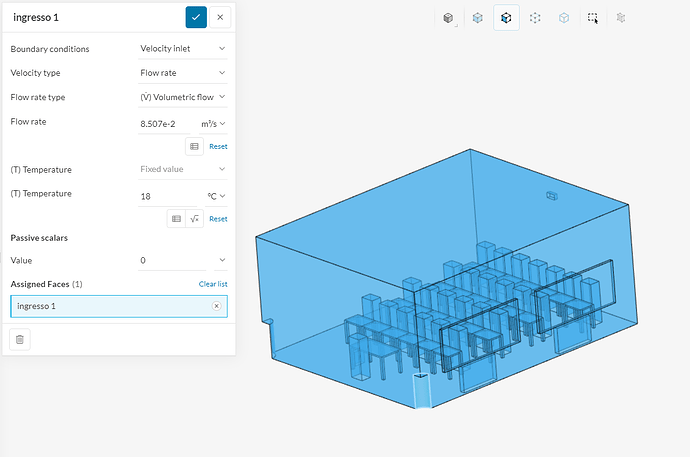The height and width of the screenshot is (457, 690).
Task: Open formula editor for Temperature
Action: (x=195, y=219)
